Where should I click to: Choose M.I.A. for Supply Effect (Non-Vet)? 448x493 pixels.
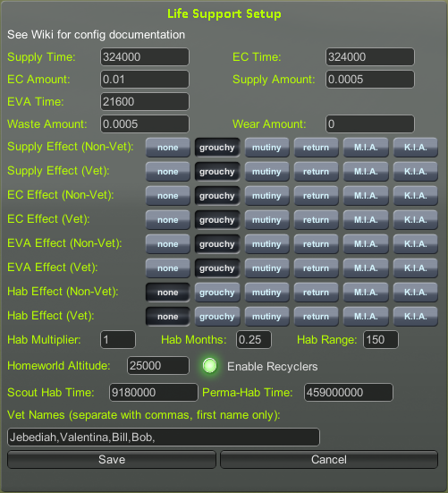coord(366,148)
